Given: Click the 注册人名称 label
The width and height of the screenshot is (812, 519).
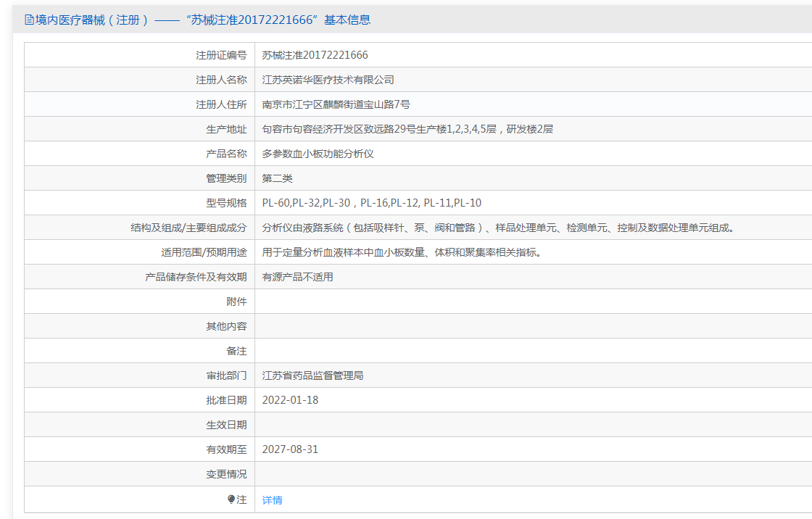Looking at the screenshot, I should (x=221, y=80).
